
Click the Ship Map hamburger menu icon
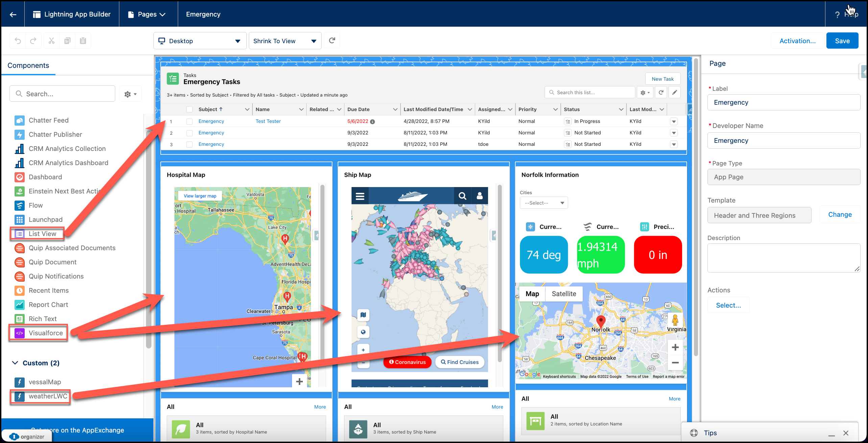pyautogui.click(x=360, y=196)
